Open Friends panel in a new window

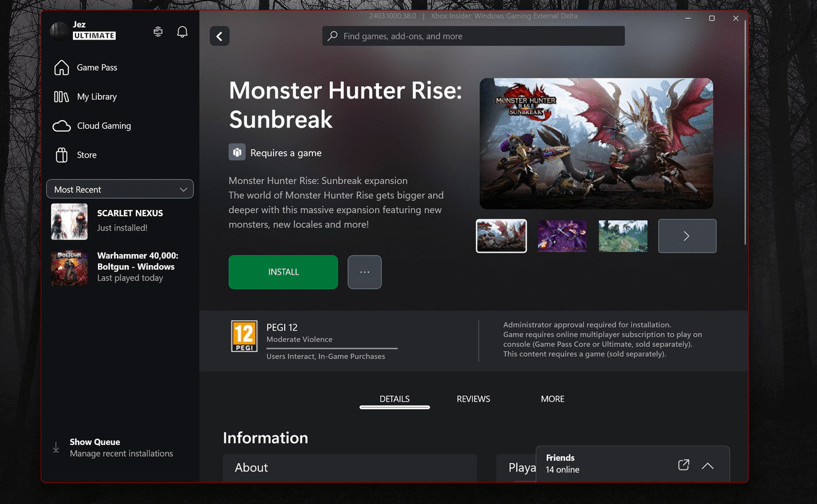[x=683, y=464]
